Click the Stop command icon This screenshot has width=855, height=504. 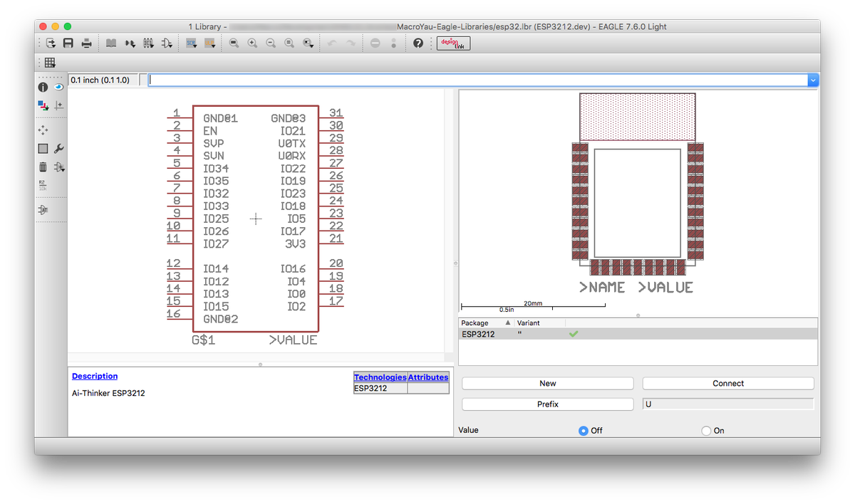point(375,43)
